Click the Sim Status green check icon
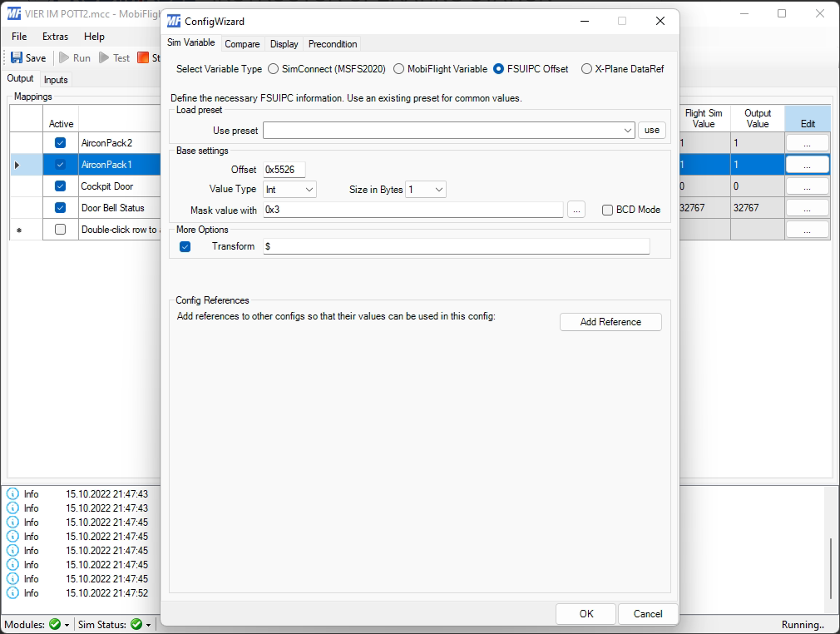This screenshot has height=634, width=840. (x=136, y=624)
